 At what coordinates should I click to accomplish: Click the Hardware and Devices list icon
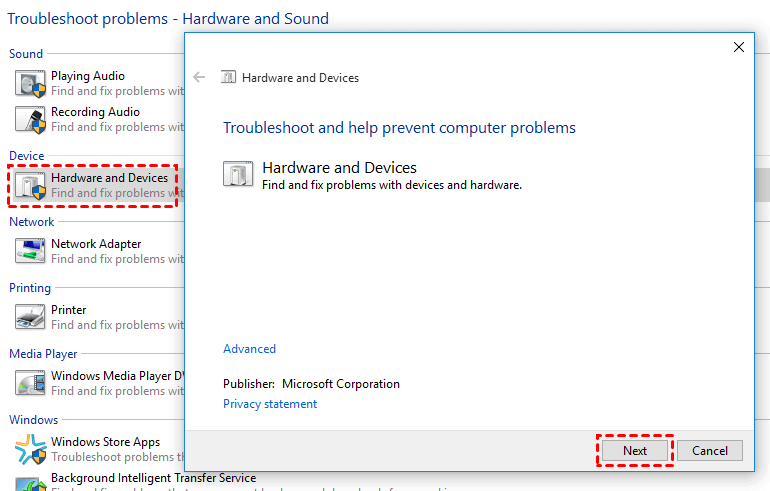(31, 185)
